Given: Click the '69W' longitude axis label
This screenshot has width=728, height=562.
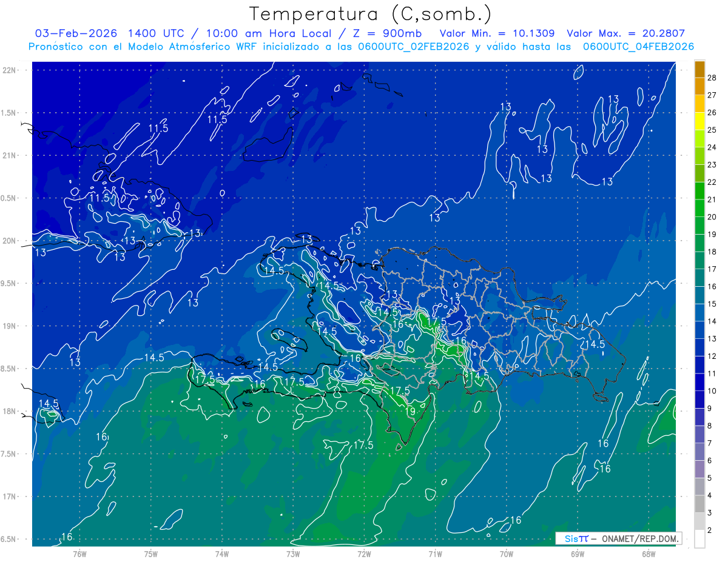Looking at the screenshot, I should click(578, 554).
